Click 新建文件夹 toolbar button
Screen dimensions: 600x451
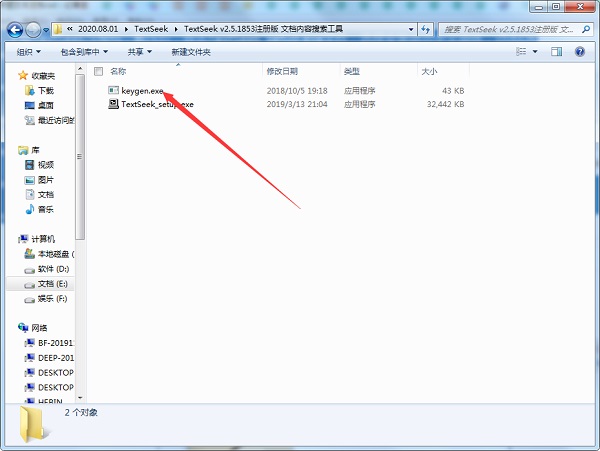coord(191,52)
